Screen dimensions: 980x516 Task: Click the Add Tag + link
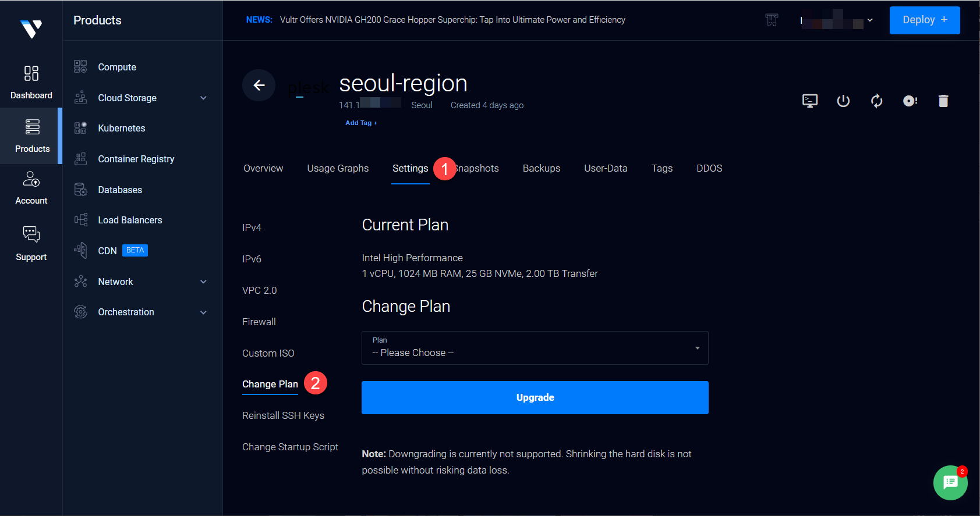361,123
